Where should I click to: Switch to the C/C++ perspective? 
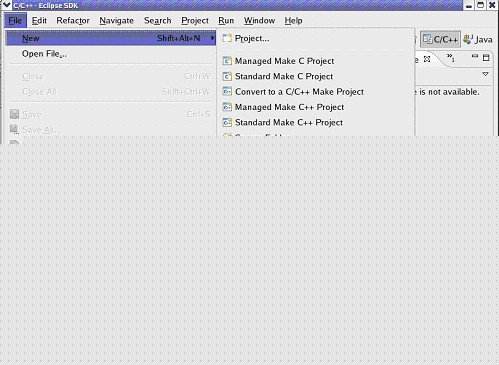[440, 39]
